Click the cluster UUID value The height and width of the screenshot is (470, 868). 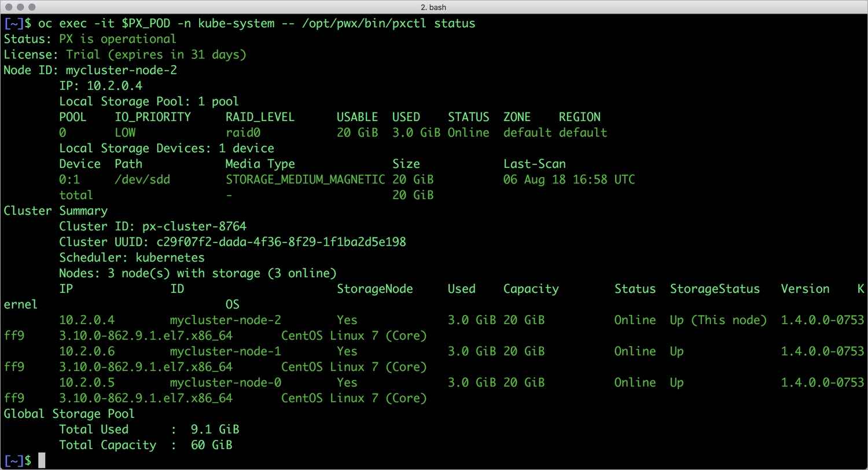(281, 242)
